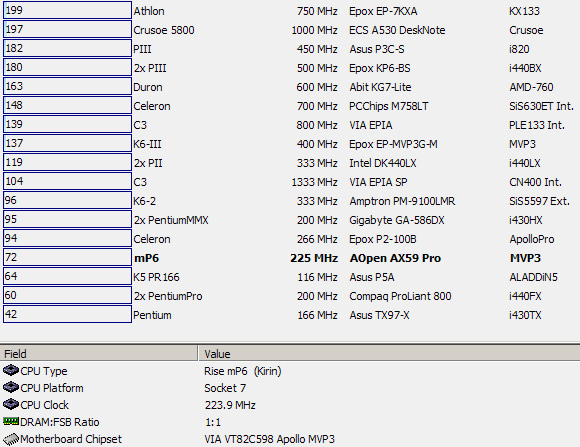The width and height of the screenshot is (580, 447).
Task: Click the AOpen AX59 Pro text
Action: (x=395, y=258)
